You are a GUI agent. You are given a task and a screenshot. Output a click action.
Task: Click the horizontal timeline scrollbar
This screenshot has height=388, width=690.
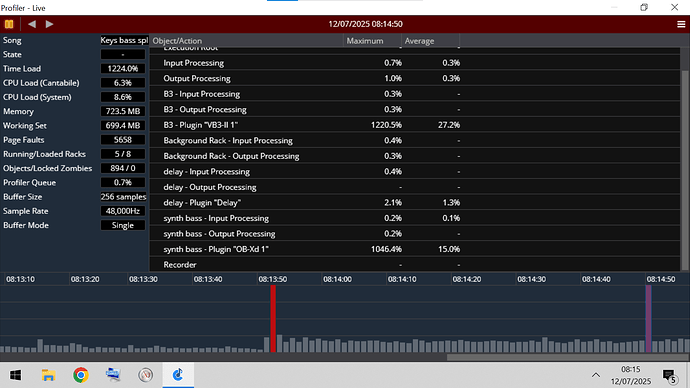[x=568, y=357]
